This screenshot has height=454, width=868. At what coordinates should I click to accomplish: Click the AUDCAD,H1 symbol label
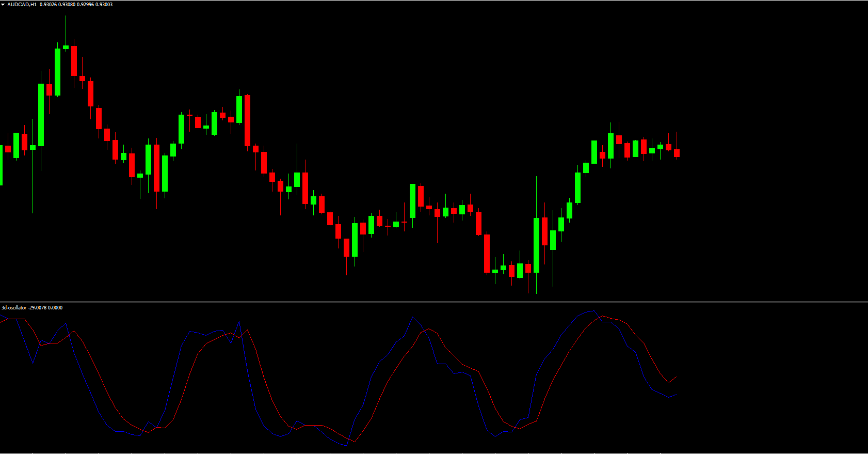22,5
